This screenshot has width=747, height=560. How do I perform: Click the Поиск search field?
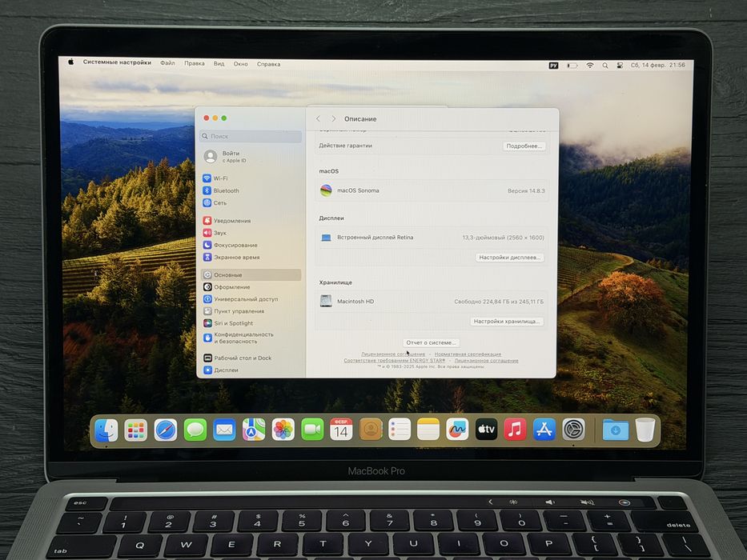coord(251,136)
